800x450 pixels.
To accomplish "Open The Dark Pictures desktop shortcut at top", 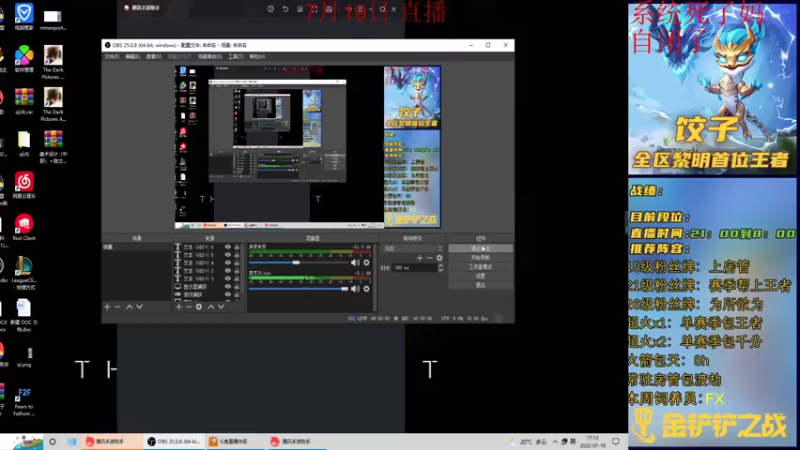I will coord(53,62).
